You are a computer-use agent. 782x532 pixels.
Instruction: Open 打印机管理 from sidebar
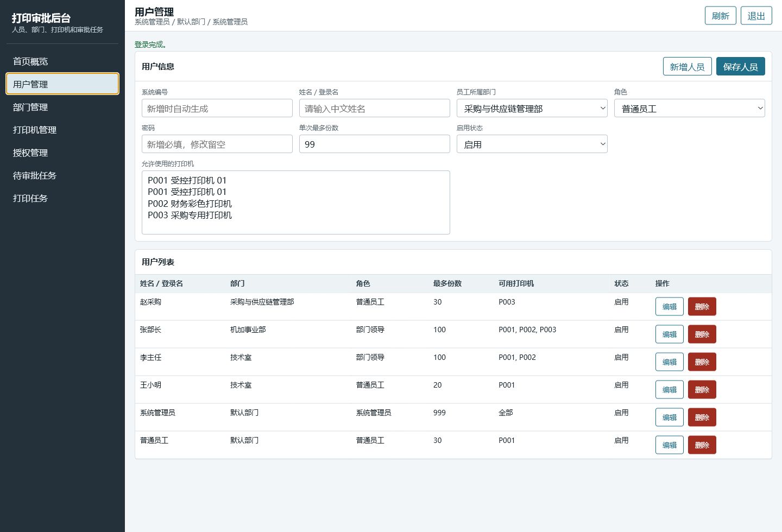(62, 130)
